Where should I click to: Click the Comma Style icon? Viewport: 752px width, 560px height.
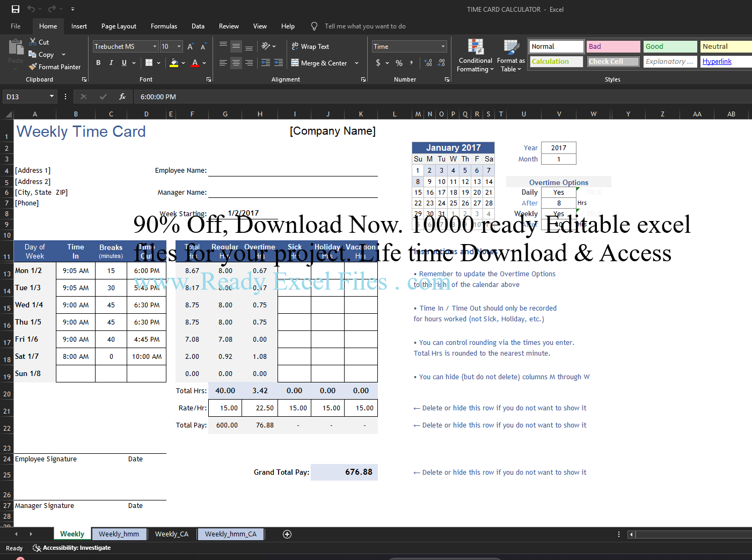click(x=412, y=63)
